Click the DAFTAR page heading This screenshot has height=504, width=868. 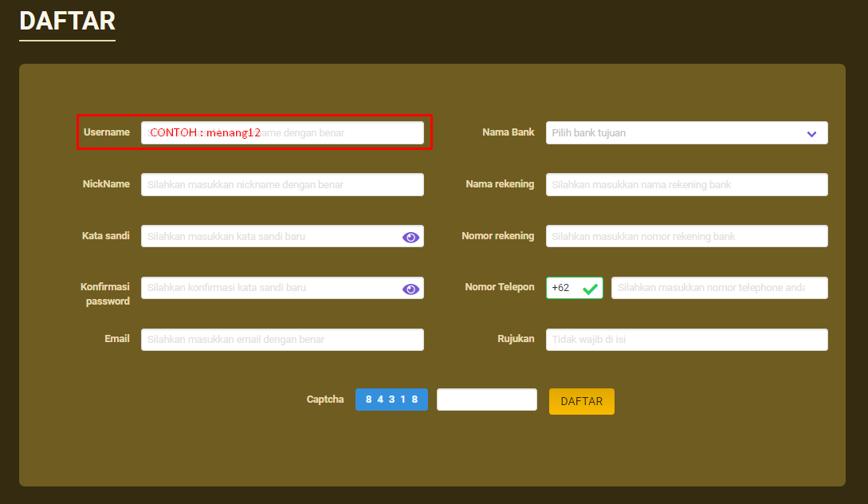67,21
